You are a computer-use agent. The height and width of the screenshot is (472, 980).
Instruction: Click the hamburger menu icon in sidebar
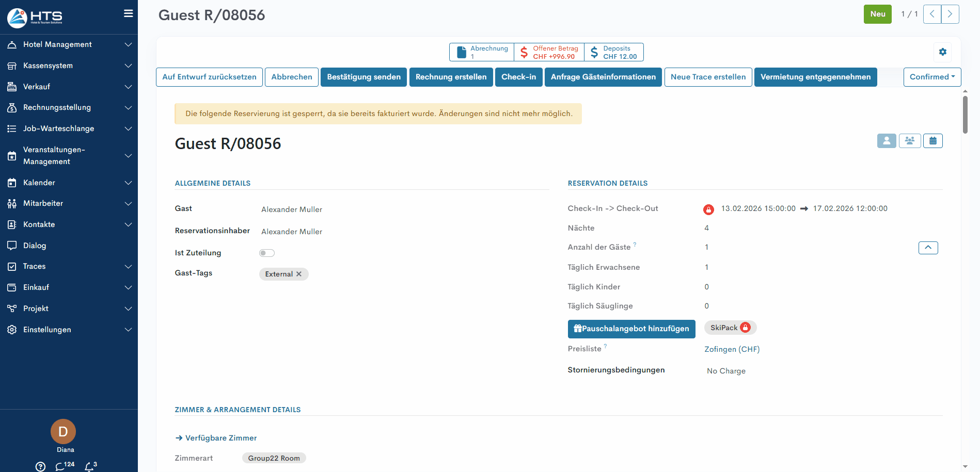click(x=128, y=14)
